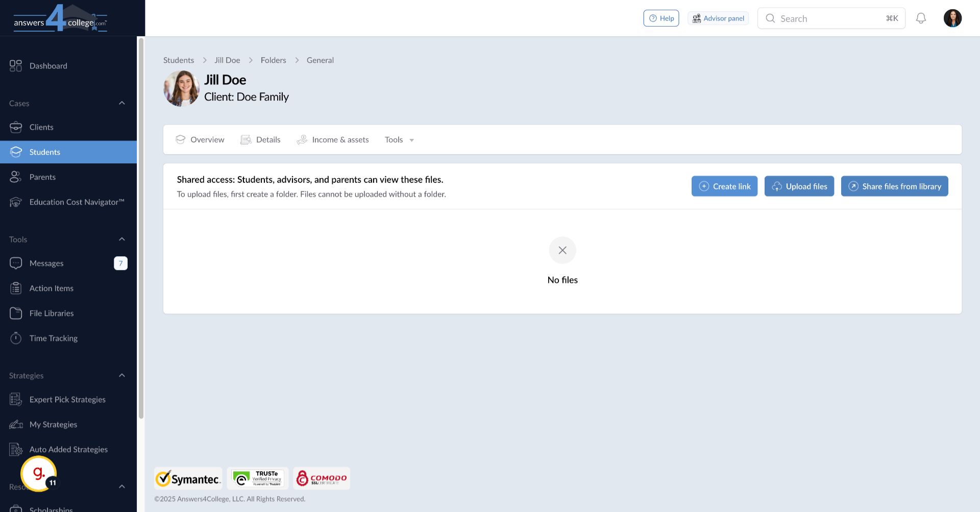Click Jill Doe's profile photo
Viewport: 980px width, 512px height.
click(181, 88)
